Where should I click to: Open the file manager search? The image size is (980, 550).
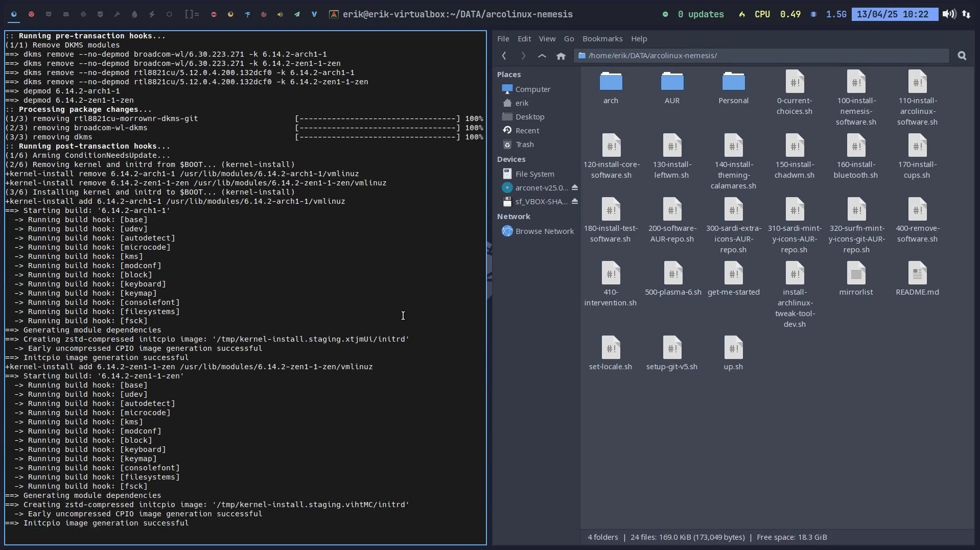[962, 56]
